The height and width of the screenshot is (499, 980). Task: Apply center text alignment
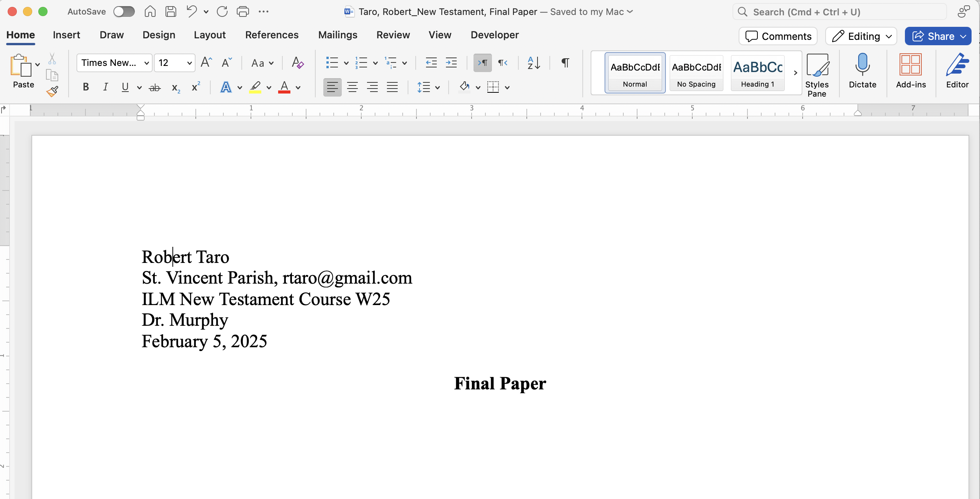pos(352,87)
